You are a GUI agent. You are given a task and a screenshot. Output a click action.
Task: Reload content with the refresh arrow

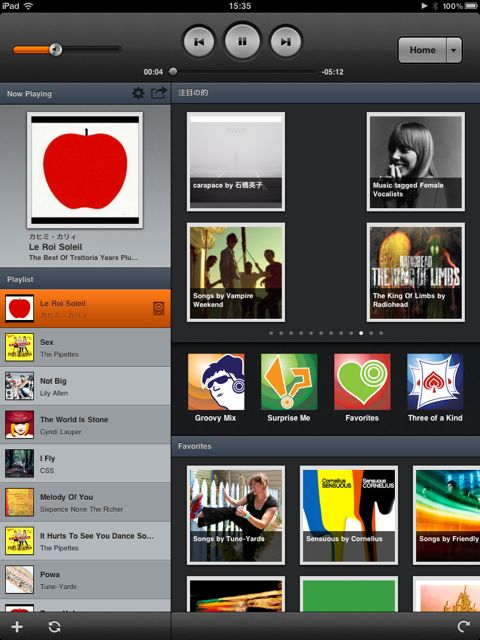[463, 627]
